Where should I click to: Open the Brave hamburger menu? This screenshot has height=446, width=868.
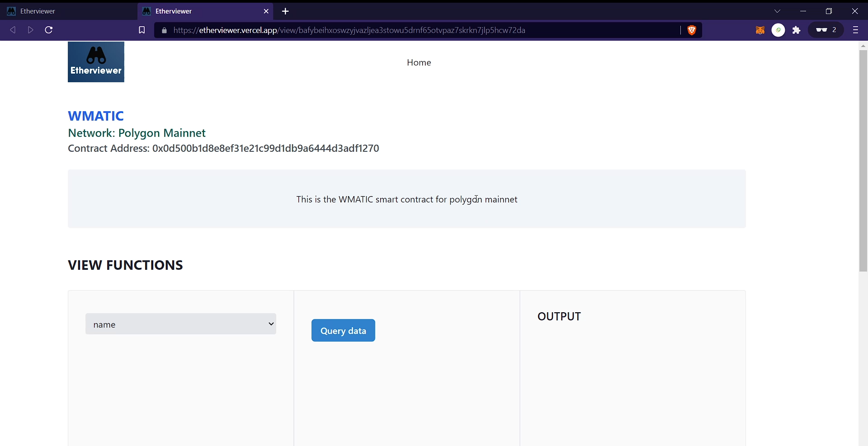[855, 30]
